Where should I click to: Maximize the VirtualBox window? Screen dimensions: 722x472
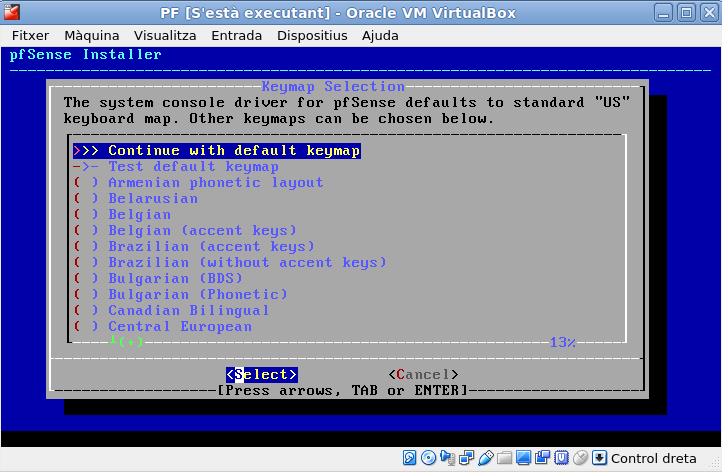[686, 12]
